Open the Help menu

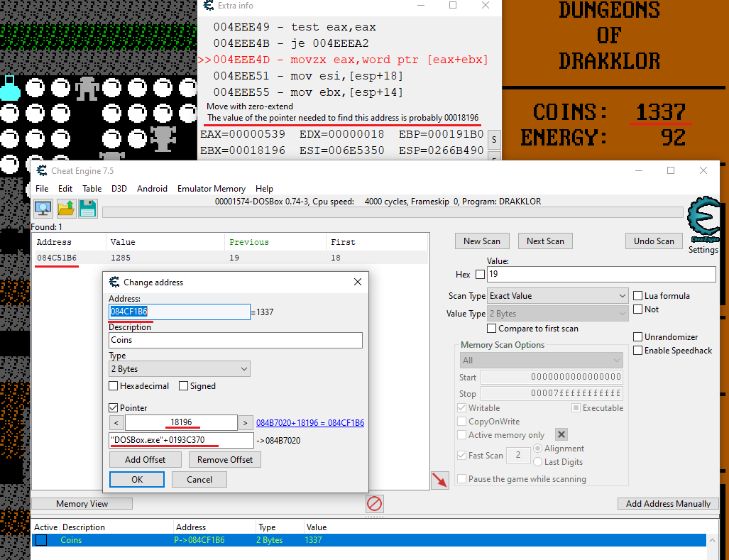pyautogui.click(x=264, y=189)
